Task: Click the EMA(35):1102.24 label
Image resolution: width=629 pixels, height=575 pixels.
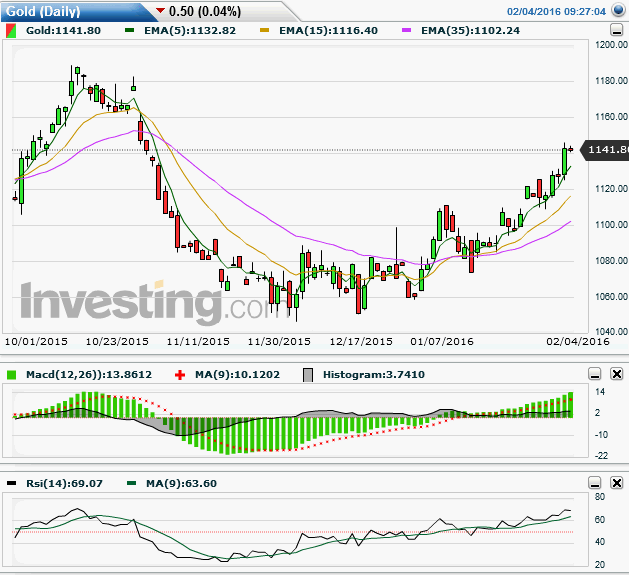Action: tap(470, 30)
